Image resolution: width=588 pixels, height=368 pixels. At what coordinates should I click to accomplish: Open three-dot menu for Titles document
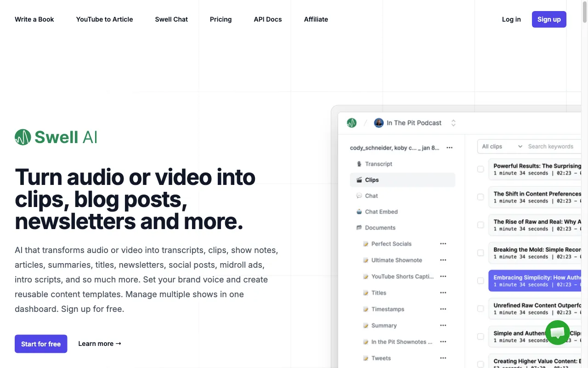tap(443, 293)
